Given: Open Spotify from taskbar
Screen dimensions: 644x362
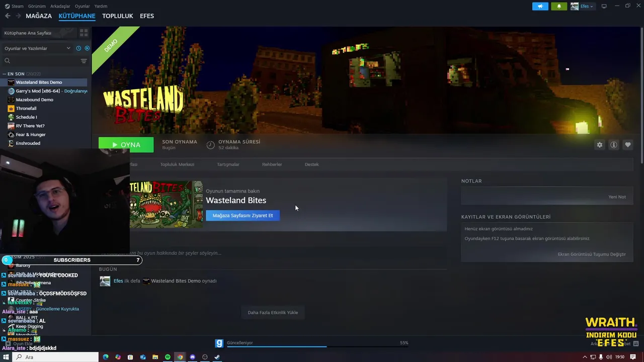Looking at the screenshot, I should pyautogui.click(x=168, y=357).
